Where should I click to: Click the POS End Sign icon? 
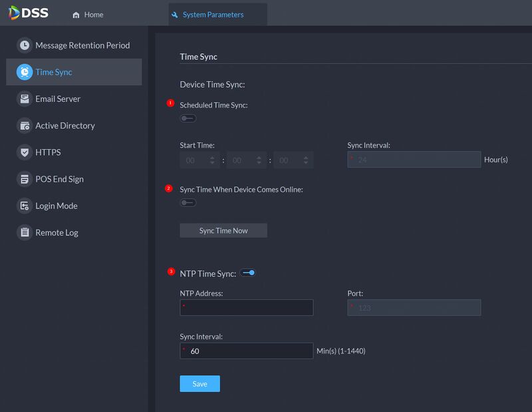pyautogui.click(x=25, y=179)
